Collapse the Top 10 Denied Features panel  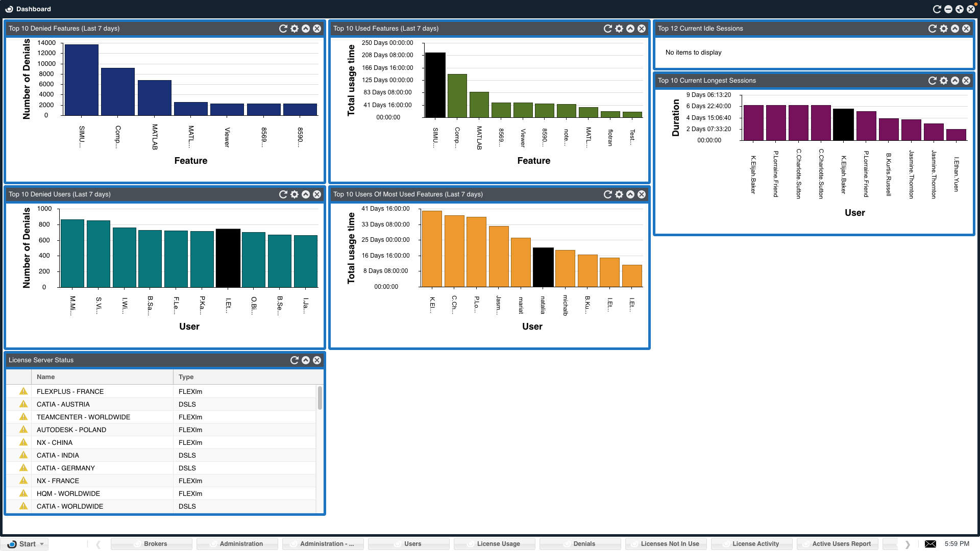point(305,29)
